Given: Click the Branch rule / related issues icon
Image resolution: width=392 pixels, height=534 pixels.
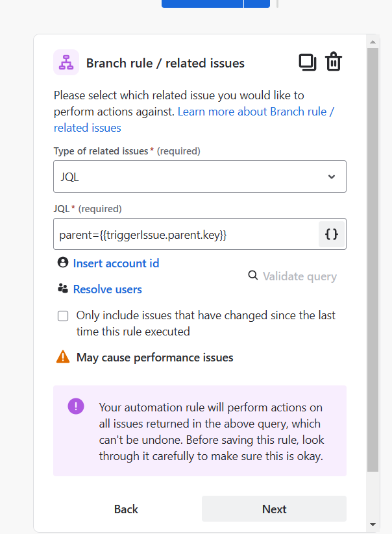Looking at the screenshot, I should (65, 62).
